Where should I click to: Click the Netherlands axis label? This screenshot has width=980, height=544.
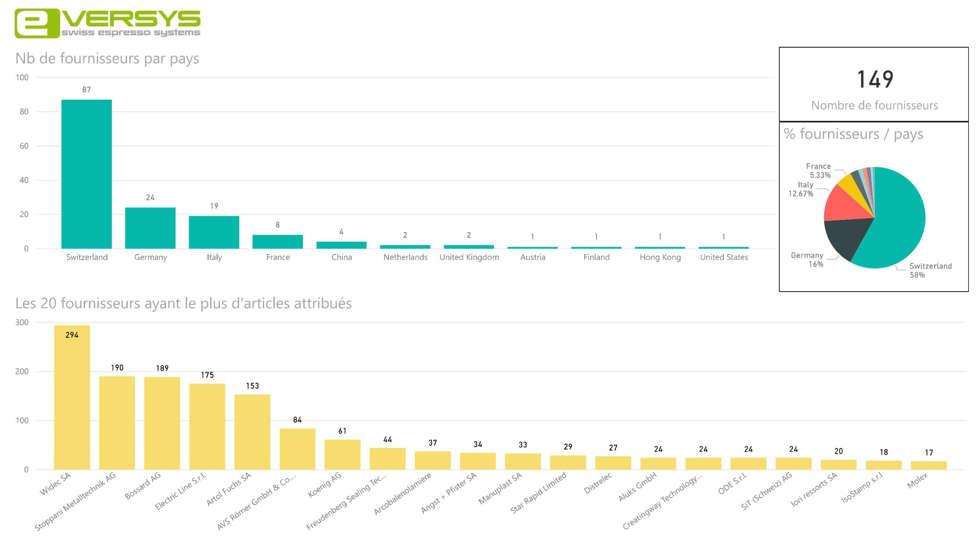pyautogui.click(x=405, y=257)
